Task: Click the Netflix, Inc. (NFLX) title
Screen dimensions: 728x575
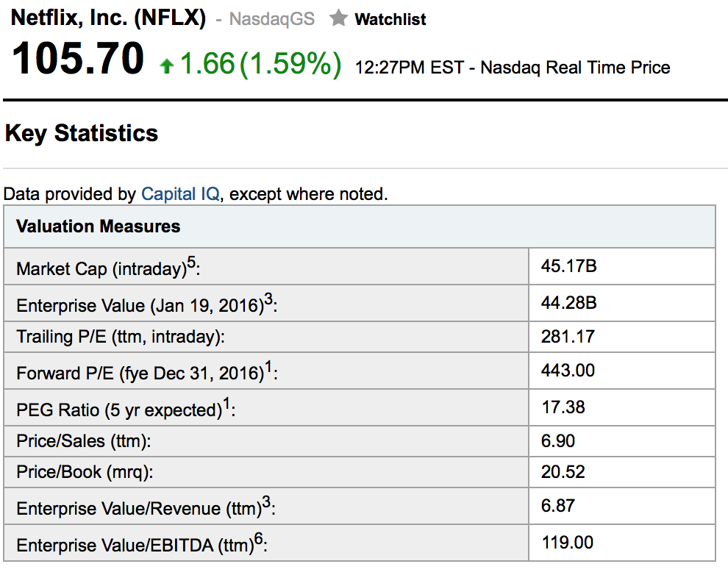Action: (x=108, y=18)
